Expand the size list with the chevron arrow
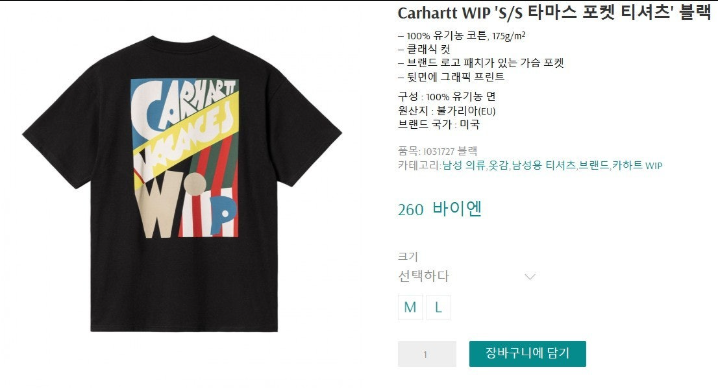This screenshot has height=388, width=718. (530, 276)
